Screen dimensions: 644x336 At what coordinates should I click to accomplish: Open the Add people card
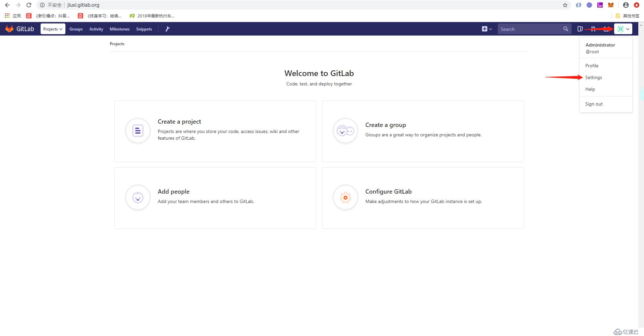coord(215,198)
